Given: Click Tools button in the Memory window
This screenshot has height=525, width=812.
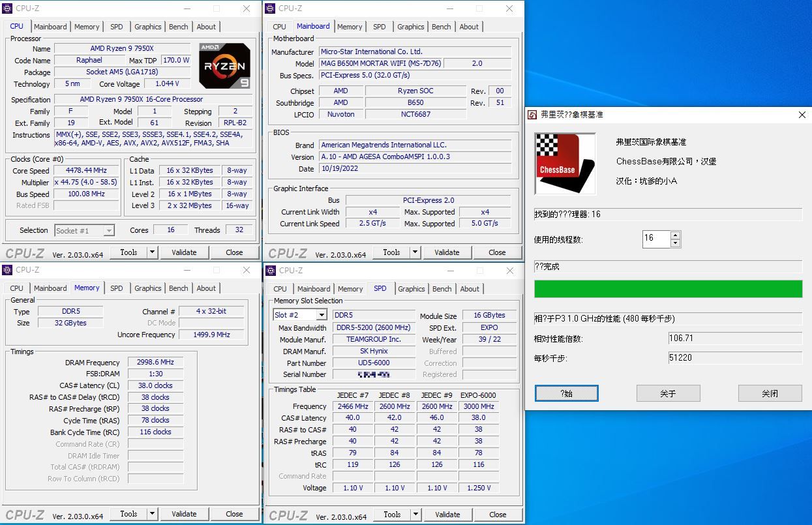Looking at the screenshot, I should [x=128, y=514].
